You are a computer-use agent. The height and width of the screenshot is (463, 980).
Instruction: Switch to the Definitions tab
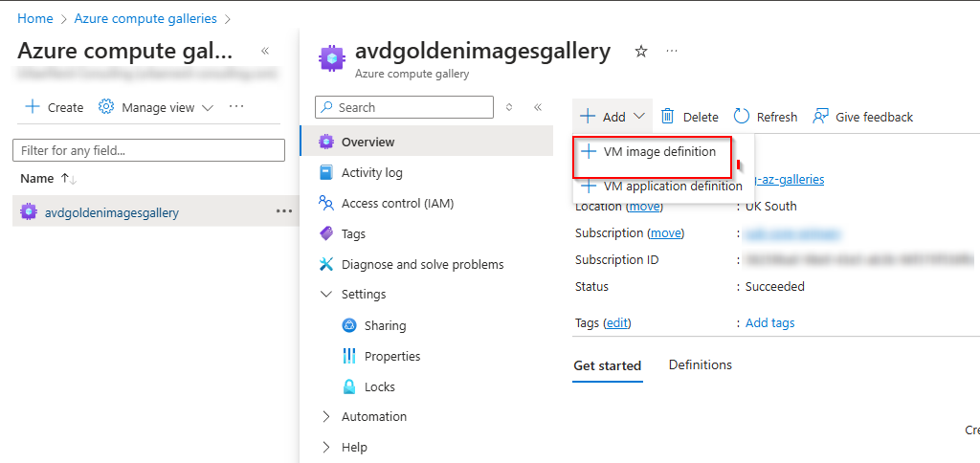click(700, 365)
